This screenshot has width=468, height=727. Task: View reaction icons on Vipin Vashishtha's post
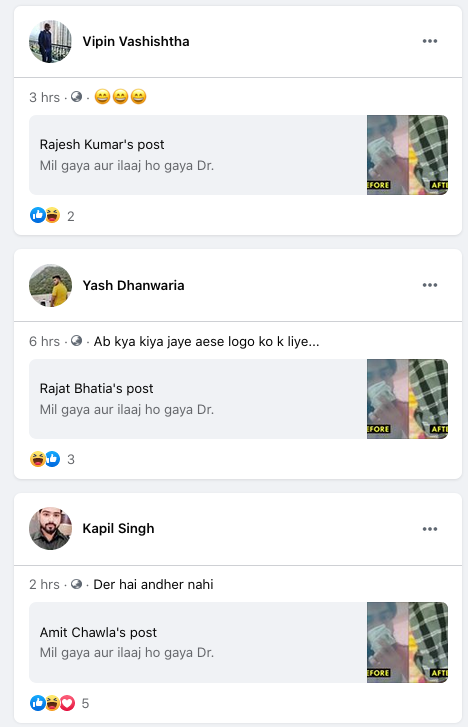[x=45, y=216]
